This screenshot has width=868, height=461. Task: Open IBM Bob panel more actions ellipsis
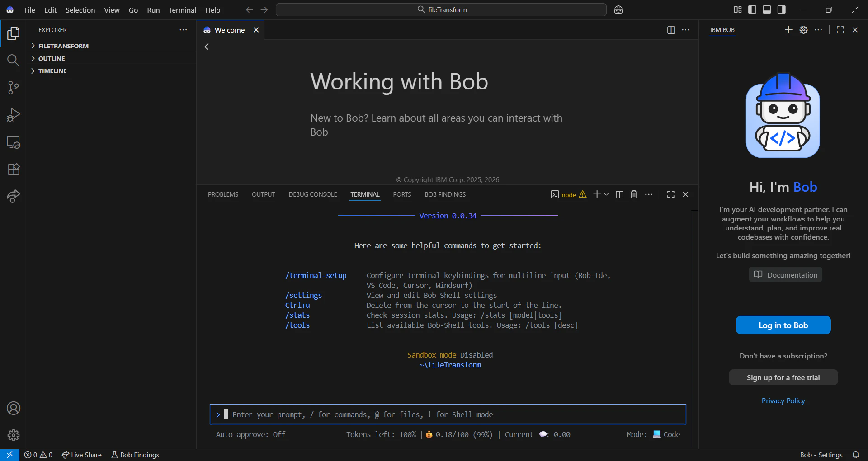click(x=818, y=30)
